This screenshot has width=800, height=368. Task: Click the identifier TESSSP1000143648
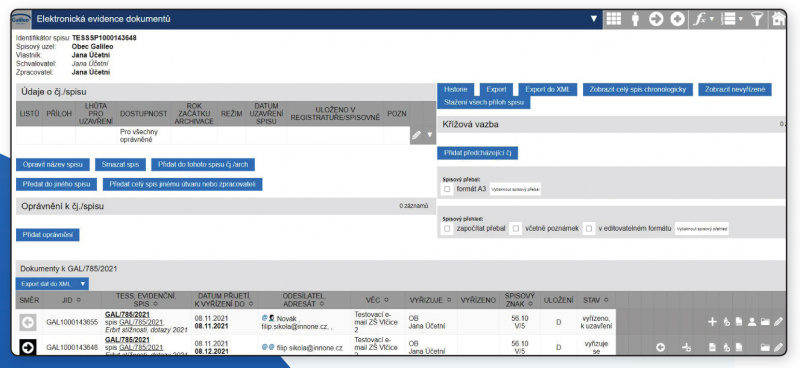click(x=104, y=38)
